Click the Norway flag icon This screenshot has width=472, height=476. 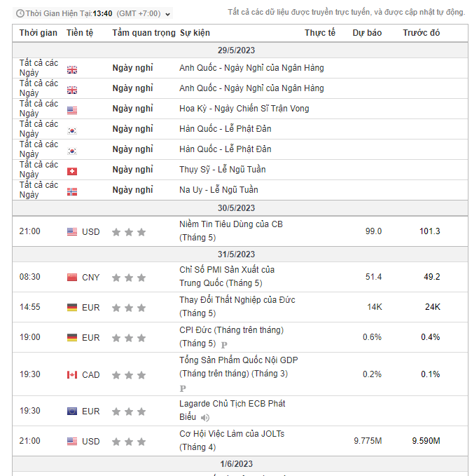[x=72, y=192]
